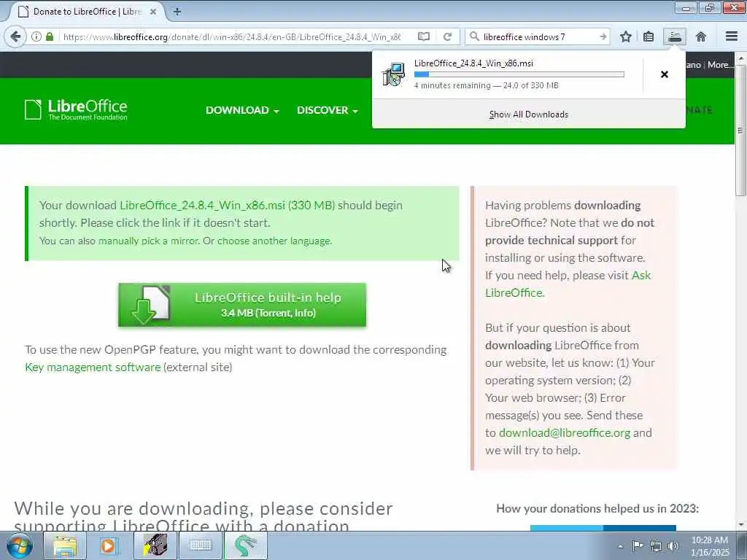Open the camera recorder taskbar app
747x560 pixels.
pyautogui.click(x=155, y=545)
